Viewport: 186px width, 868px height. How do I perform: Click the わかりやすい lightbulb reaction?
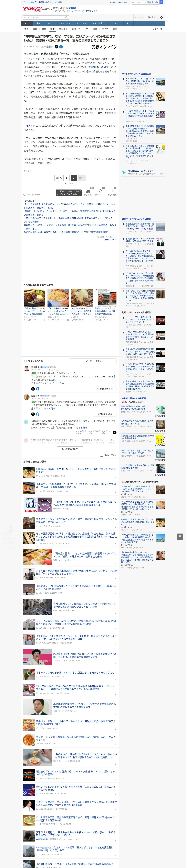tap(100, 191)
